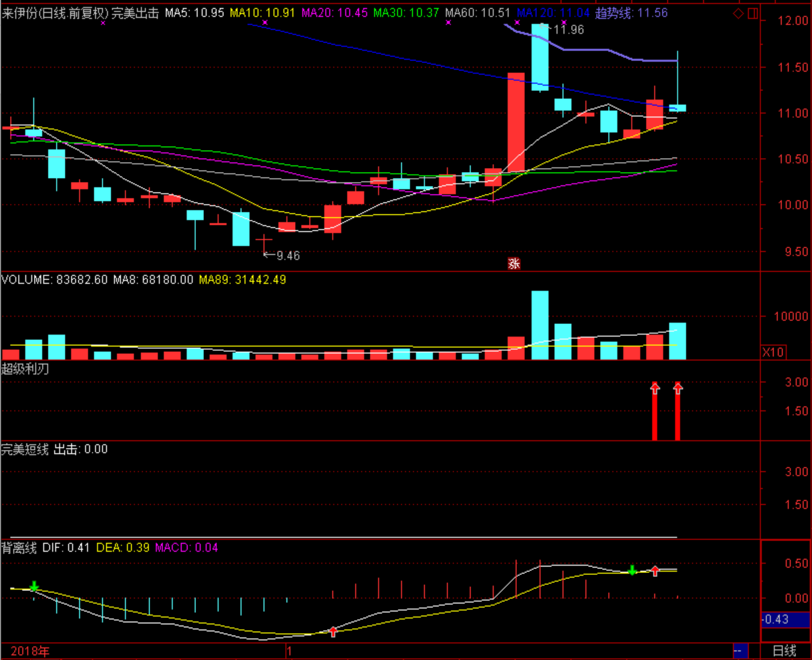Click the tallest cyan volume bar

pos(540,325)
